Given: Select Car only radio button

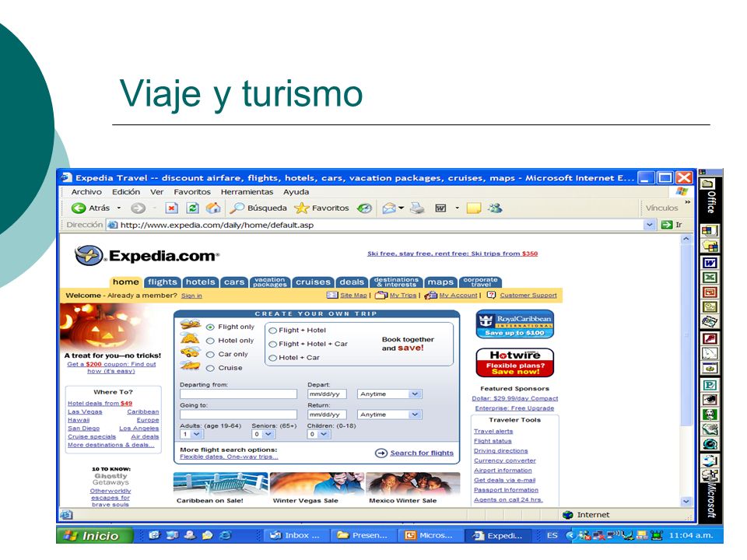Looking at the screenshot, I should click(x=210, y=355).
